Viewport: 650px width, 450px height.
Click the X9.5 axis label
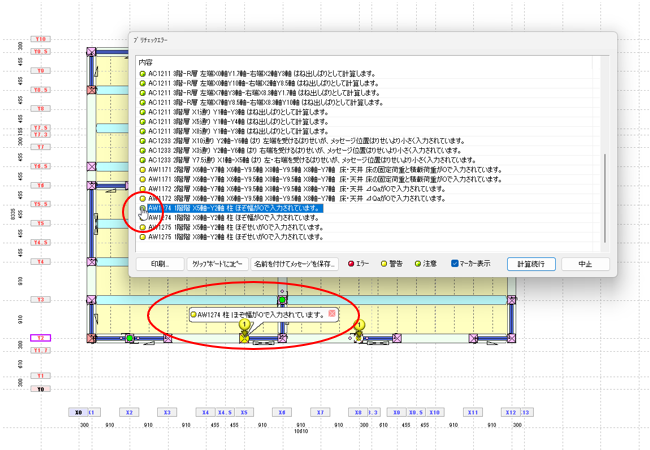click(415, 412)
